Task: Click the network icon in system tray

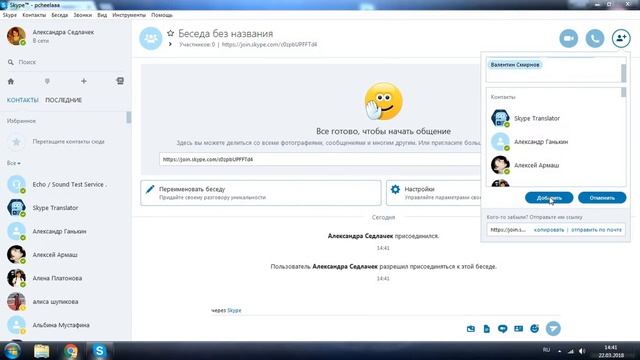Action: coord(571,351)
